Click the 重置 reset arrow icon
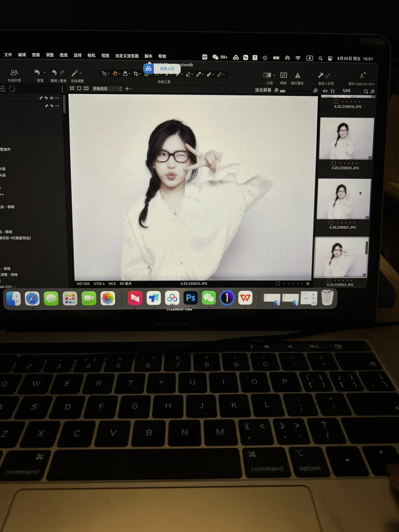Image resolution: width=399 pixels, height=532 pixels. [x=37, y=72]
